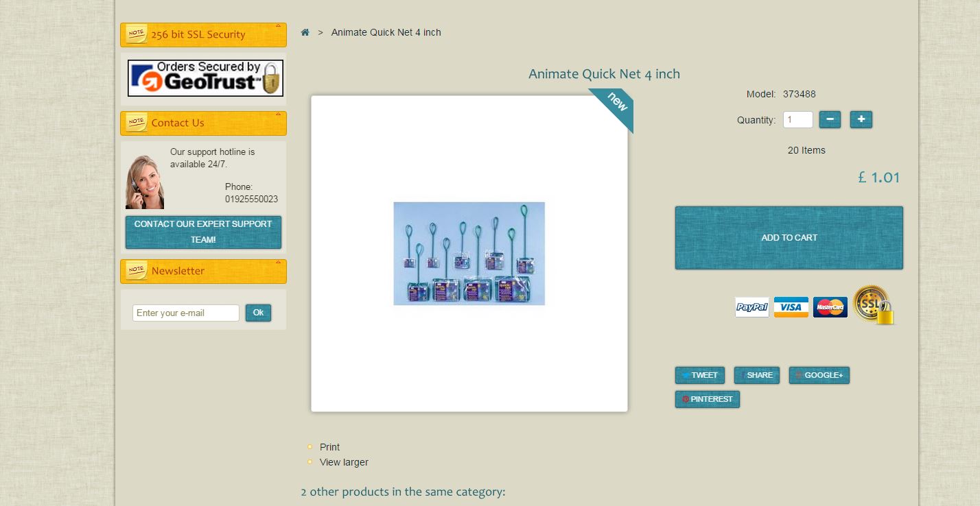The height and width of the screenshot is (506, 980).
Task: Open the View larger link
Action: pos(344,462)
